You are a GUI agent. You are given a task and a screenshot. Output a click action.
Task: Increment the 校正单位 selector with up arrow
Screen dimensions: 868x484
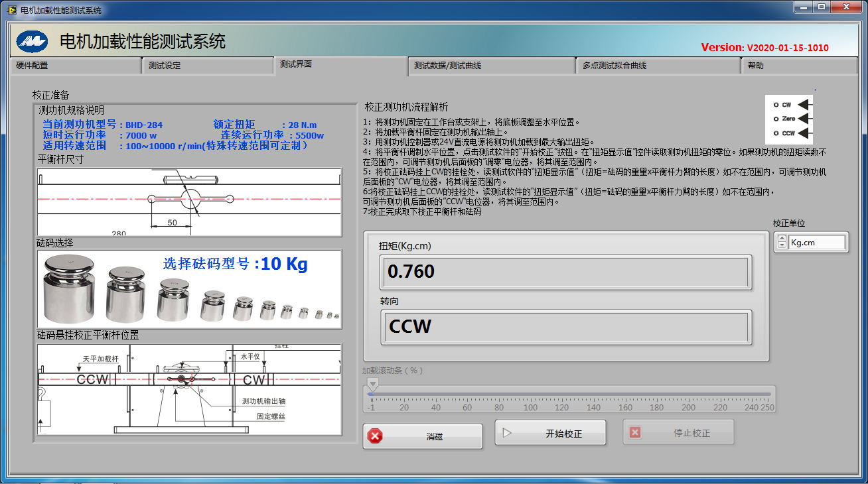[x=782, y=239]
